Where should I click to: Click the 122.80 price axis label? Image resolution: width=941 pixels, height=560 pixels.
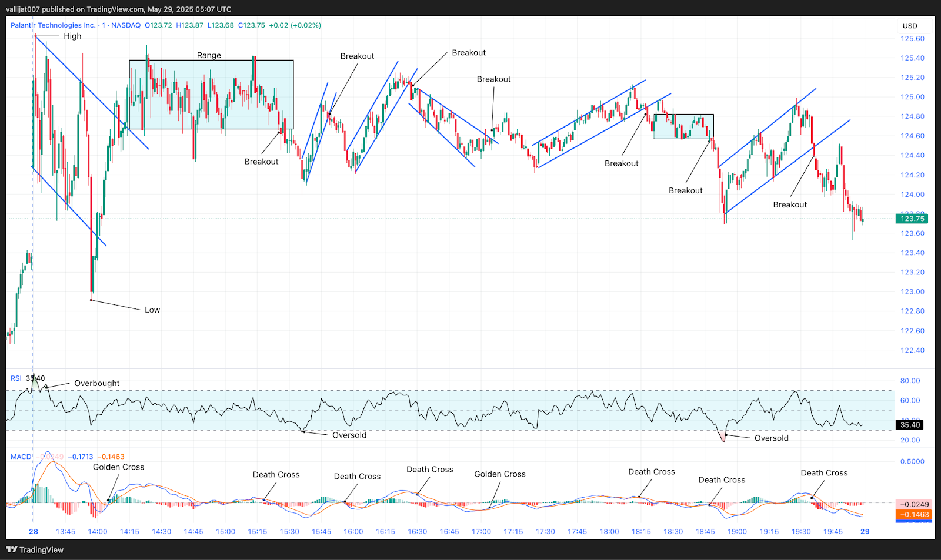click(912, 311)
